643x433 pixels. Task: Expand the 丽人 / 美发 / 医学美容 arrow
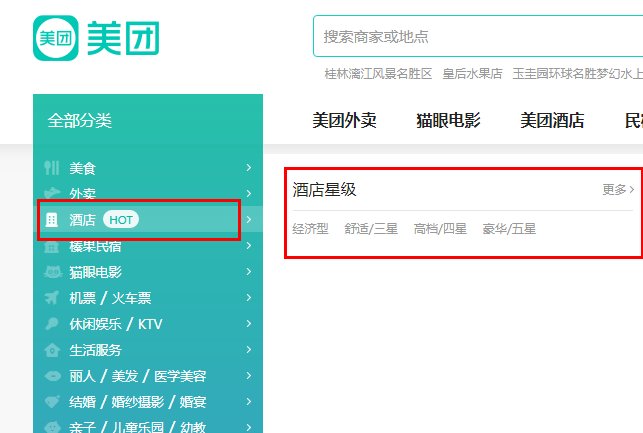(x=249, y=376)
